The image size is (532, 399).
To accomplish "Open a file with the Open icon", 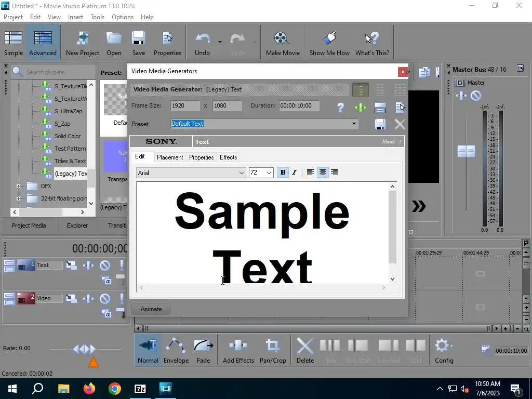I will click(114, 43).
